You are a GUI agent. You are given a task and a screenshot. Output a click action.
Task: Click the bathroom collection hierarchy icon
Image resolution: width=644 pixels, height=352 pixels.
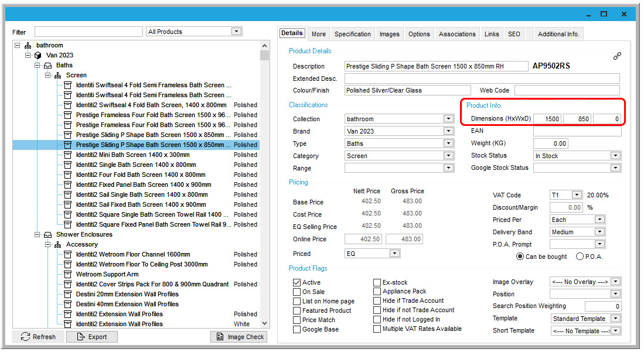coord(28,46)
